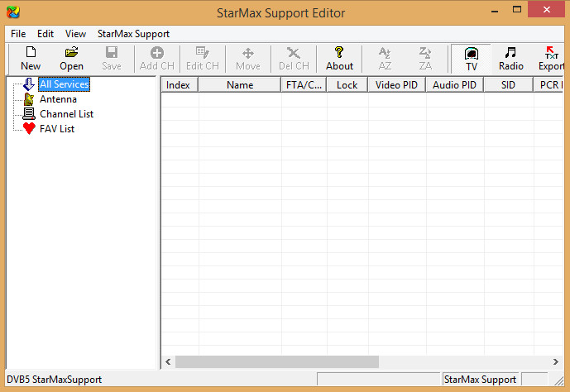Screen dimensions: 570x392
Task: Select the FAV List tree item
Action: click(x=57, y=129)
